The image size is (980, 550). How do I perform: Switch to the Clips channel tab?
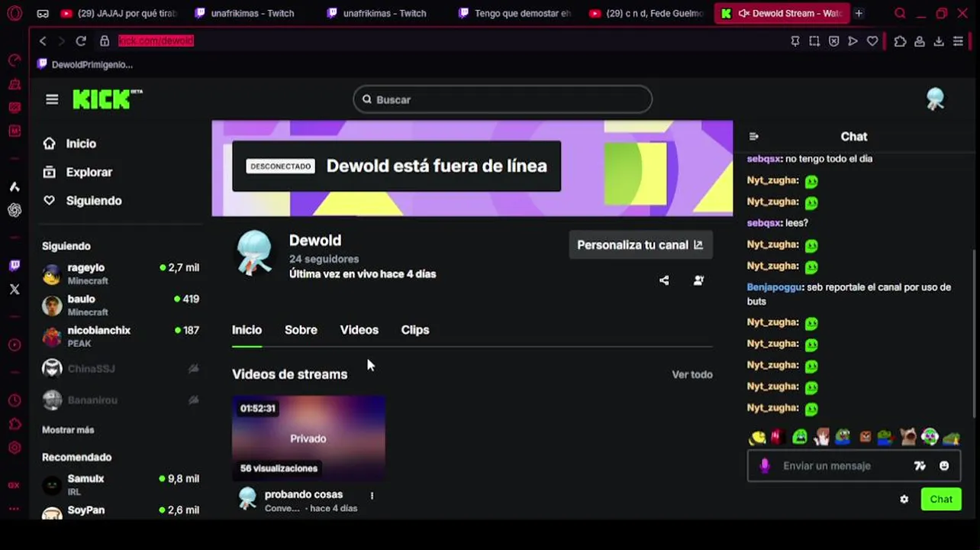(x=415, y=330)
